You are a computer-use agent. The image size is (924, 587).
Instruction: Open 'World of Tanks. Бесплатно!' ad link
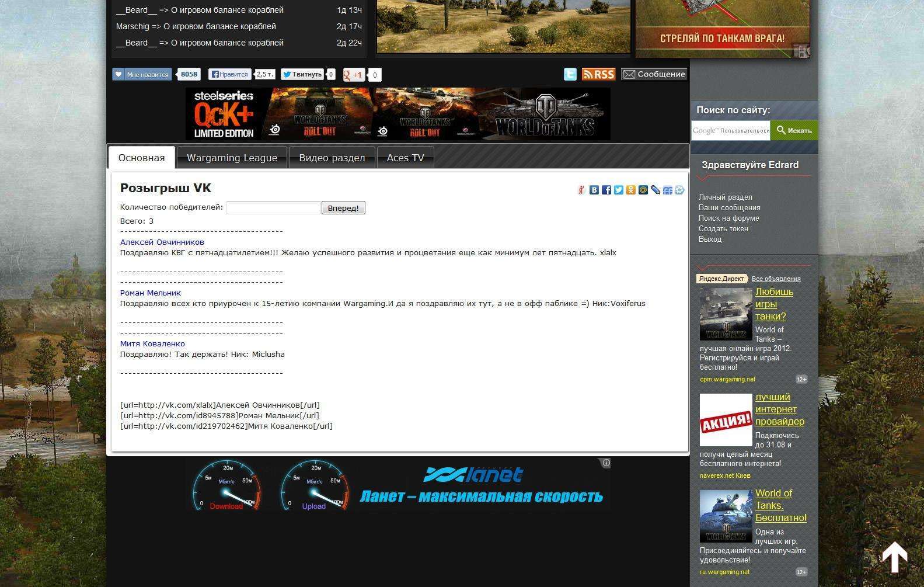click(x=781, y=505)
